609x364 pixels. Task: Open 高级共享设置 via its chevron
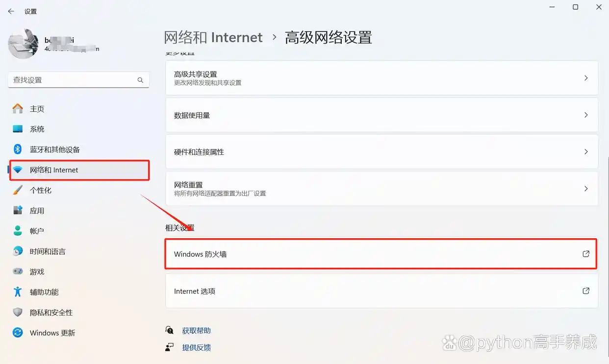pos(586,77)
